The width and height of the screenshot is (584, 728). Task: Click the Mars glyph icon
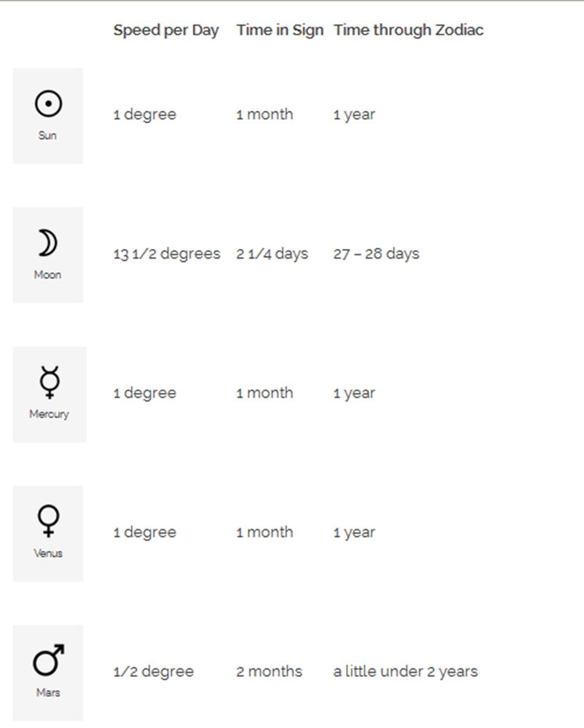pos(48,660)
